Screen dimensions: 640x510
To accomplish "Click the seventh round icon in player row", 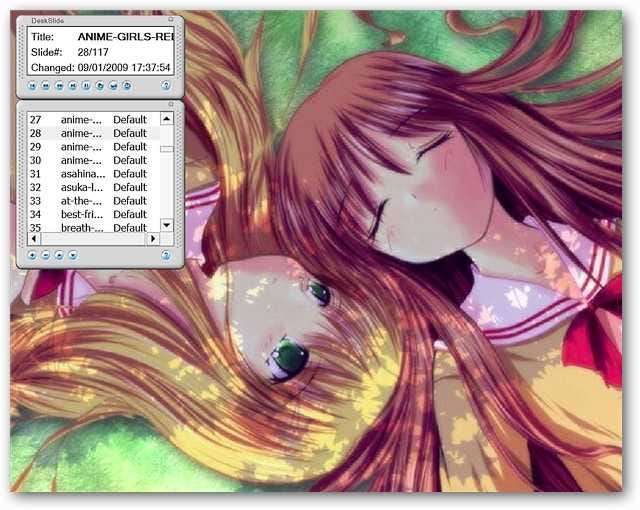I will (113, 86).
